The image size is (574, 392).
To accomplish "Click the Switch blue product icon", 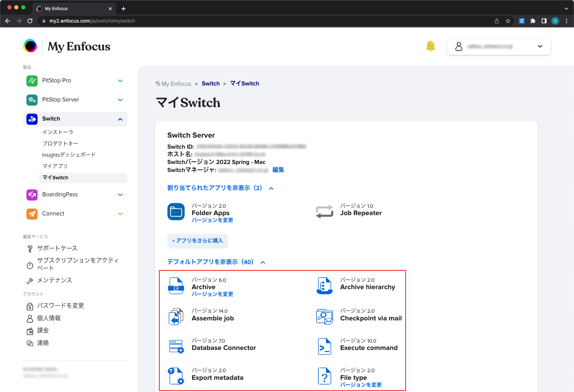I will click(x=32, y=119).
